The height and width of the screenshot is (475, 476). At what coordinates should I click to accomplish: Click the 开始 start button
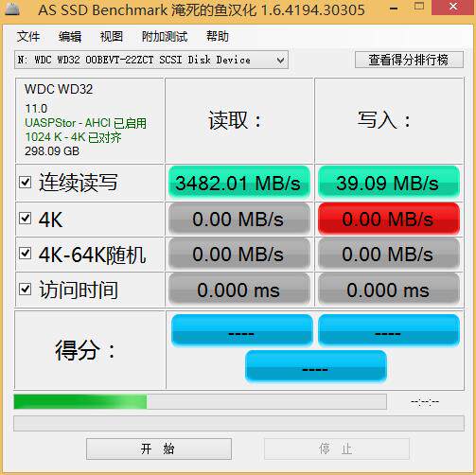tap(159, 449)
